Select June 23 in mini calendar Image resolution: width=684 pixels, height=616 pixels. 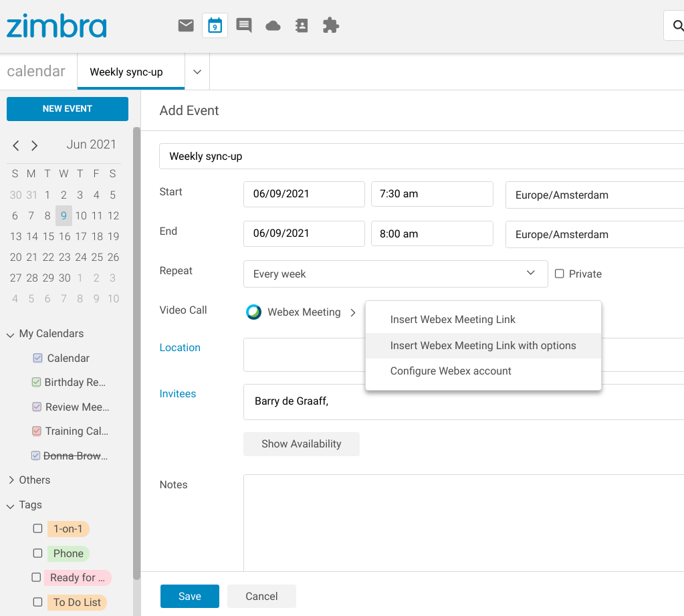[x=65, y=257]
